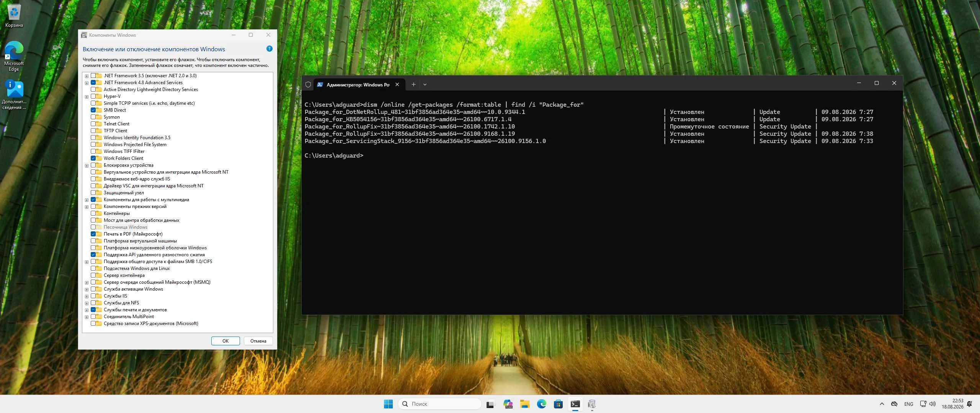Open the 'Дополнит... сведения' desktop icon

[x=14, y=94]
